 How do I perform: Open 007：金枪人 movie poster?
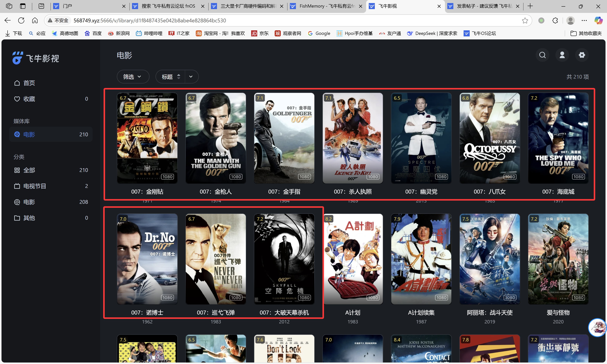pyautogui.click(x=216, y=138)
